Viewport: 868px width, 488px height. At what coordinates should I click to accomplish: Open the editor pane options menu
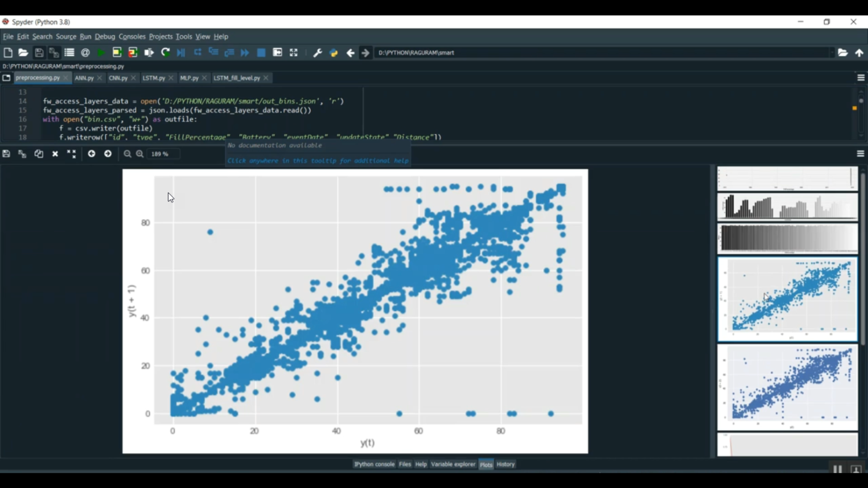coord(860,77)
